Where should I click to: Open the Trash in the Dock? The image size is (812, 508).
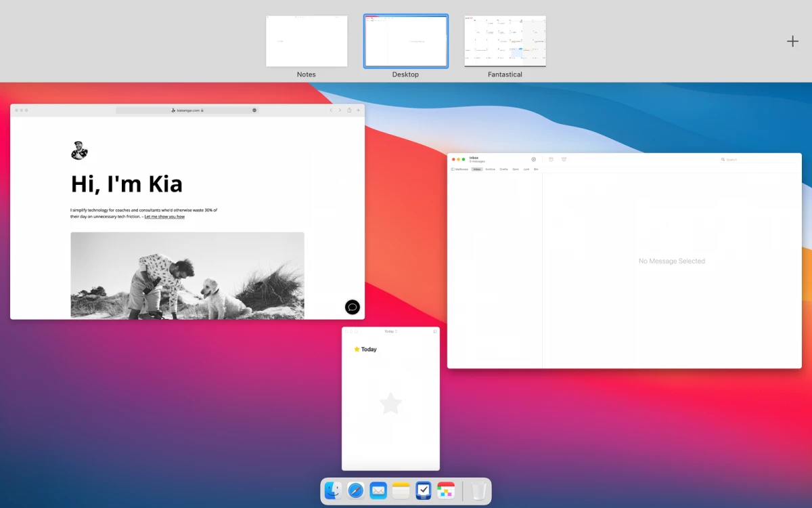(x=479, y=490)
